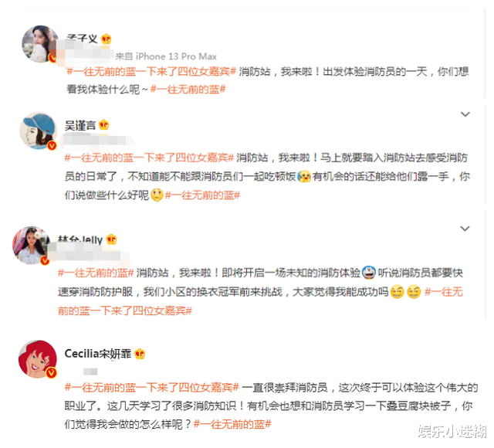494x448 pixels.
Task: Click the orange verified V on Cecilia宋妍霏's avatar
Action: pyautogui.click(x=52, y=373)
